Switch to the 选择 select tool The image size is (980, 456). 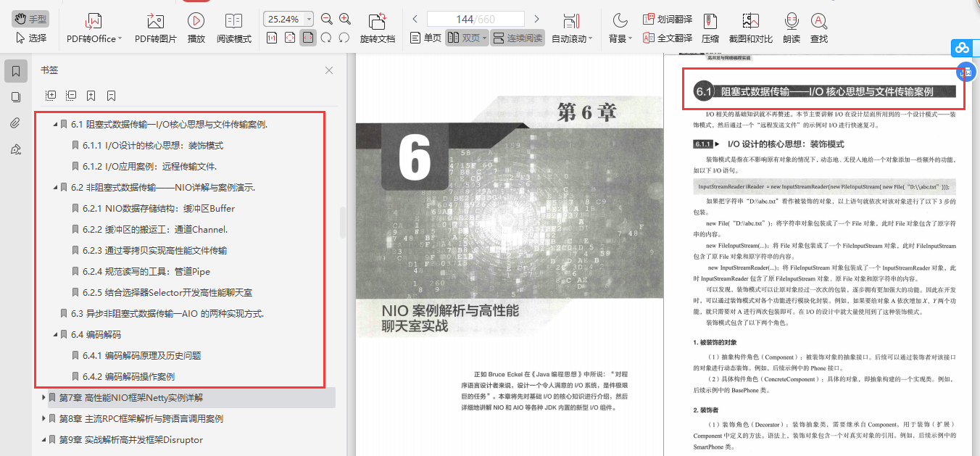30,38
